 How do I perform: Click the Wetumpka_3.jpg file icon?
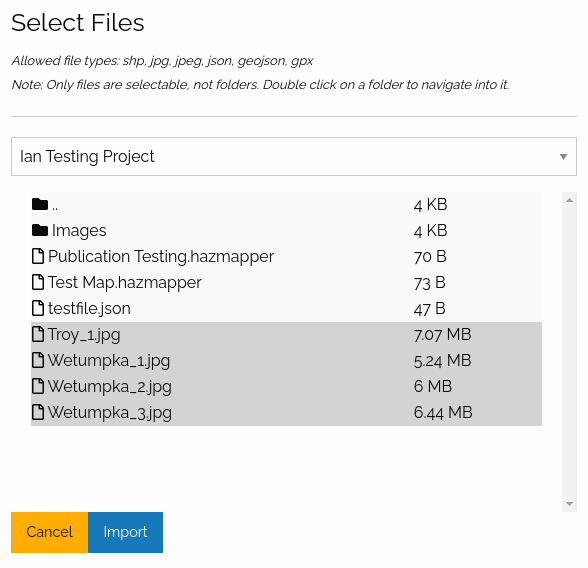(38, 412)
